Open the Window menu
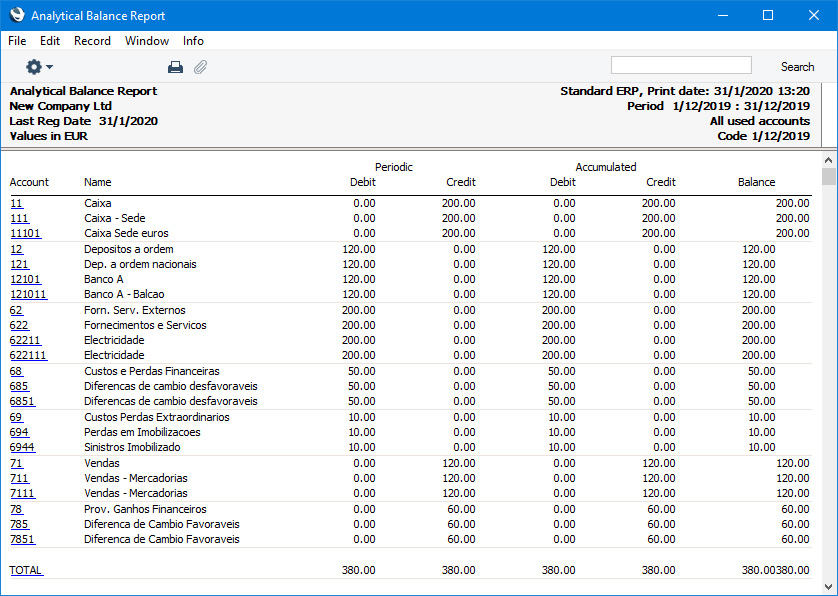 coord(147,41)
